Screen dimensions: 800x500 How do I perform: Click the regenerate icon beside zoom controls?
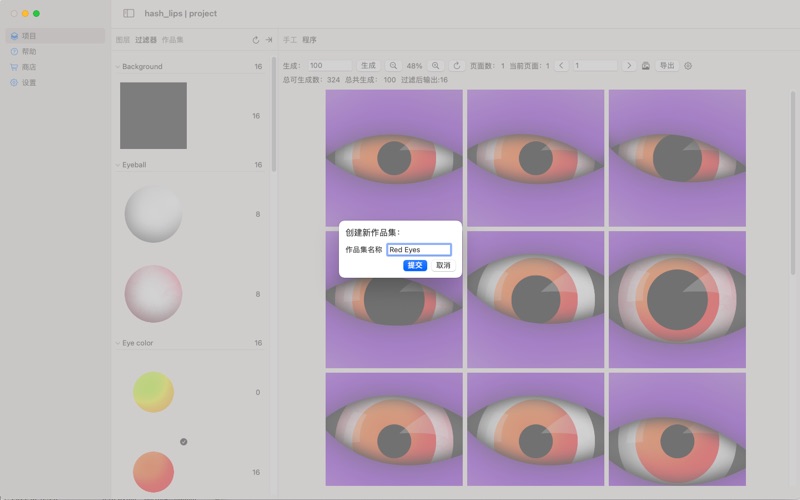[x=457, y=66]
